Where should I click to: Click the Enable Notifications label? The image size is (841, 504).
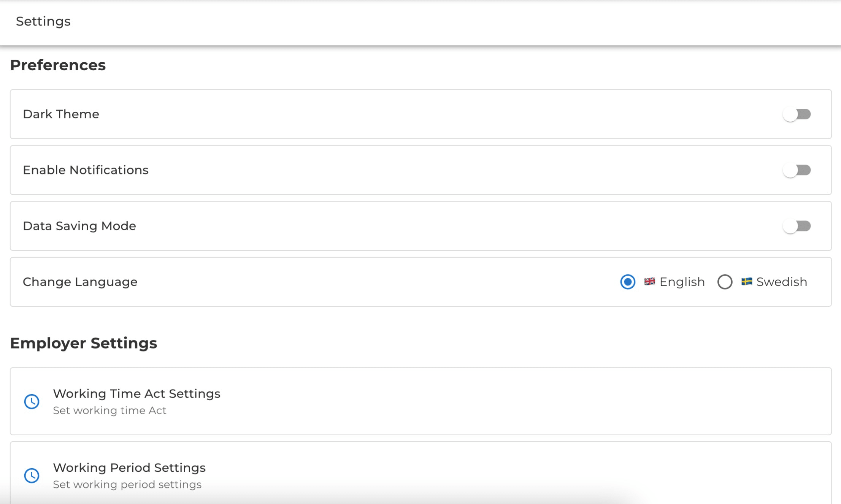click(x=86, y=170)
